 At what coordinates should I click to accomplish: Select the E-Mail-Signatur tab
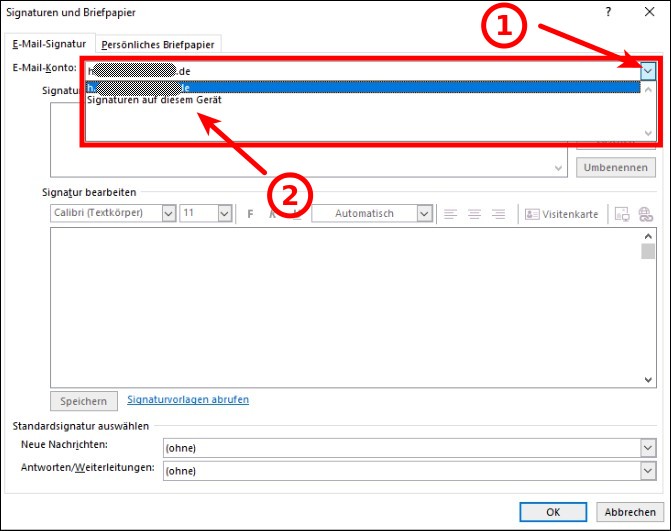tap(49, 44)
